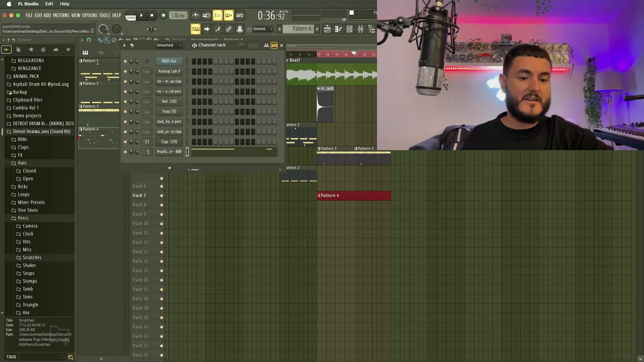Click mixer track number 11 for Clap

pos(147,142)
